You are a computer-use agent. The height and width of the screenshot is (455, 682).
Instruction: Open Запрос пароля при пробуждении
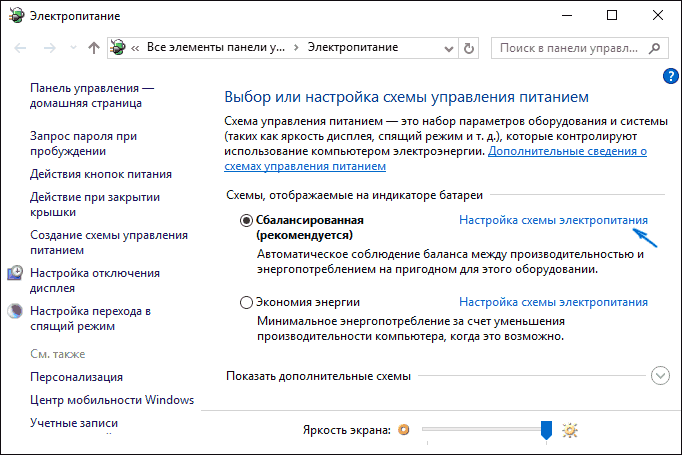[83, 144]
